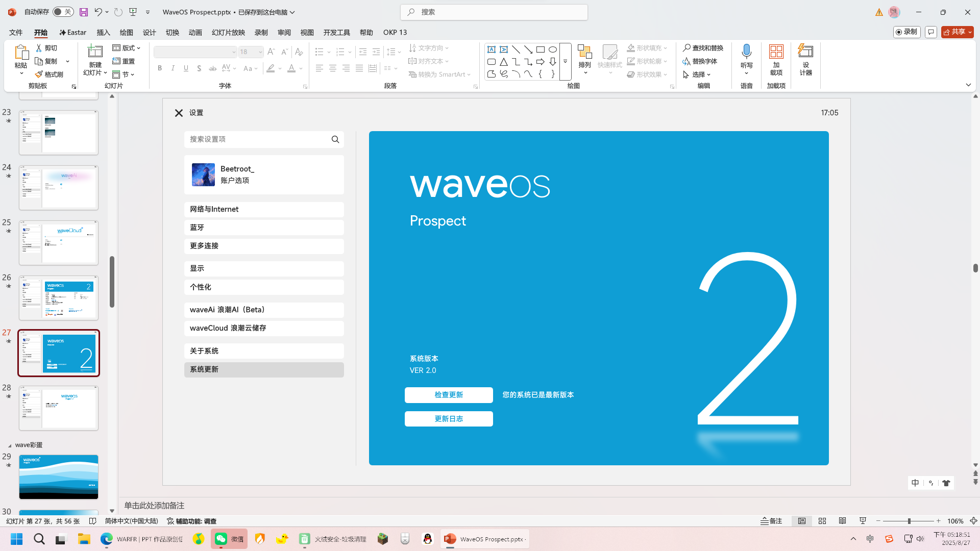The height and width of the screenshot is (551, 980).
Task: Click the Undo arrow icon
Action: [x=98, y=12]
